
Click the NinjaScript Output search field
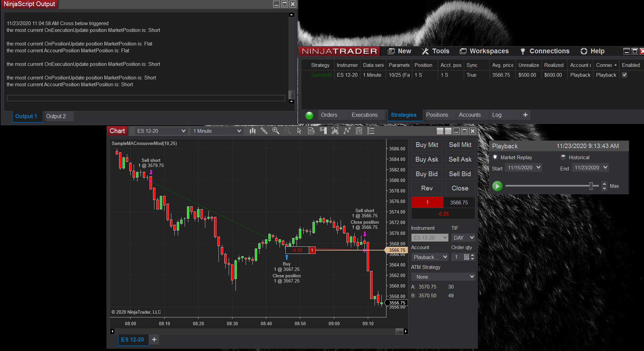pos(146,98)
